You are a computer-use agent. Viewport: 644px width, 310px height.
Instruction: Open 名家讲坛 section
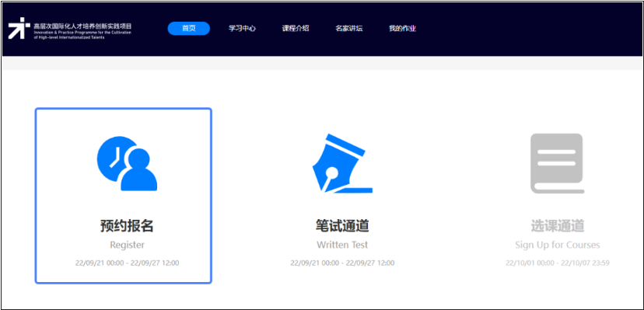pyautogui.click(x=348, y=29)
